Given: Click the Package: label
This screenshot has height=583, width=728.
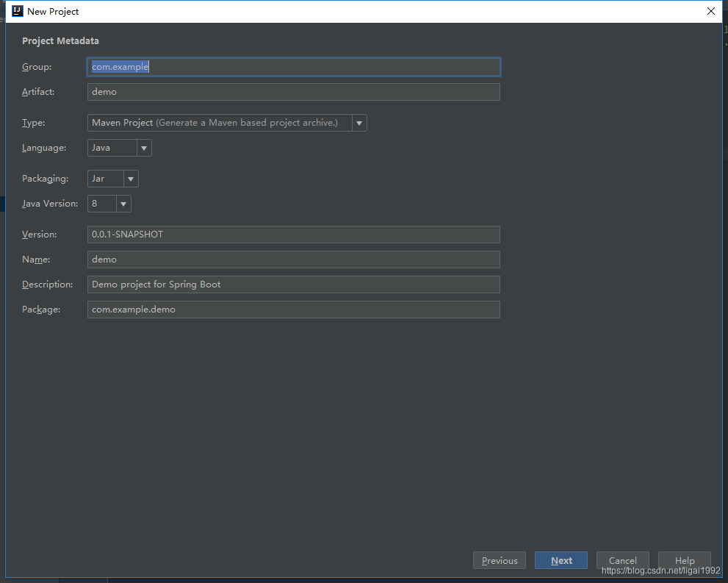Looking at the screenshot, I should coord(41,310).
